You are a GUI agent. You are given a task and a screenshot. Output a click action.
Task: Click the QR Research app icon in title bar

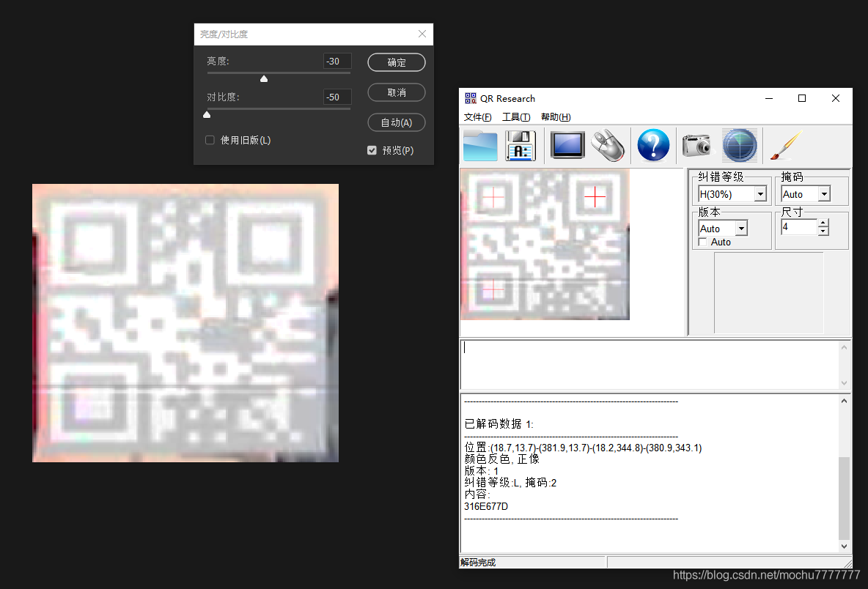tap(471, 98)
